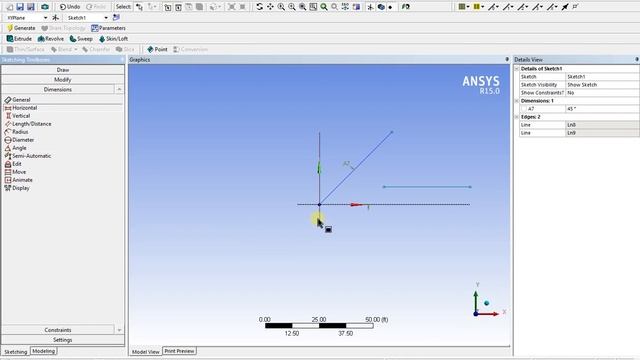
Task: Toggle Display Points black dot icon
Action: pos(390,7)
